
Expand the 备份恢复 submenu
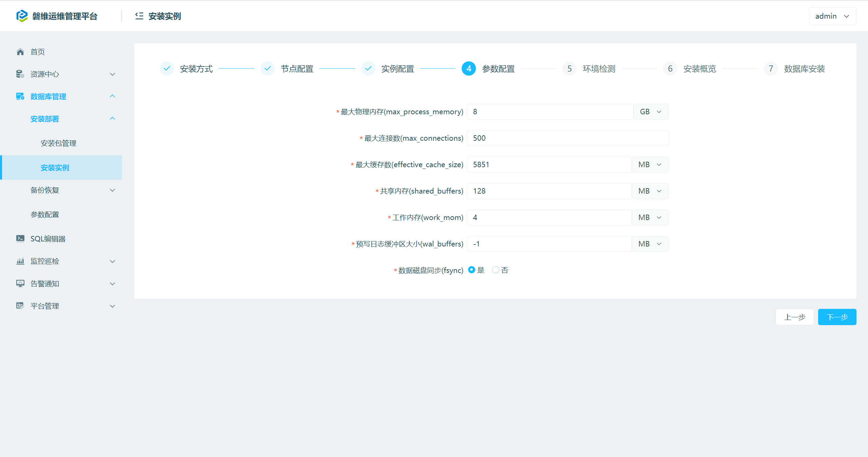71,190
